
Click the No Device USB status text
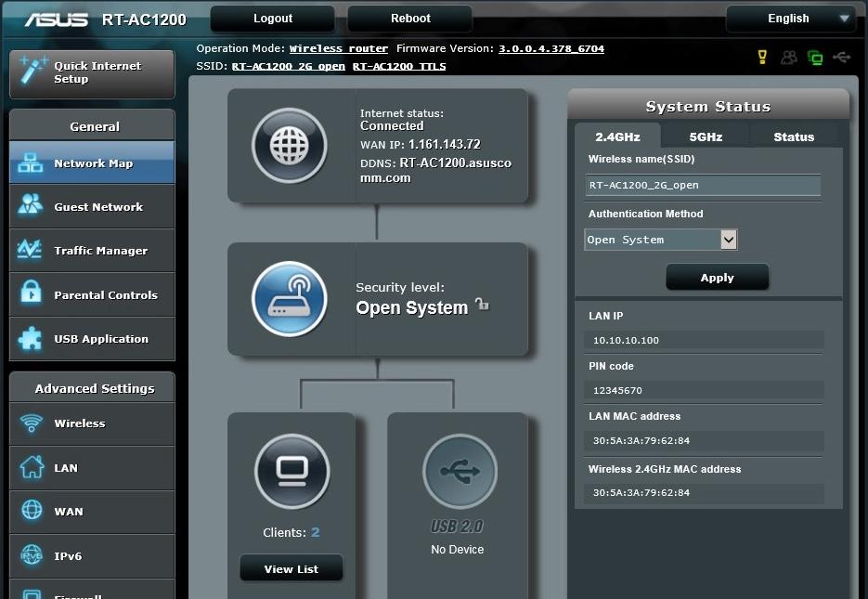tap(458, 549)
